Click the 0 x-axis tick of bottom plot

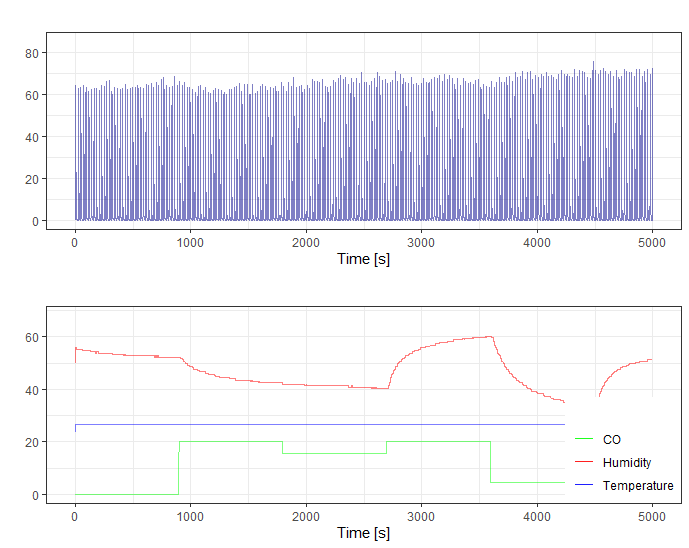(75, 515)
